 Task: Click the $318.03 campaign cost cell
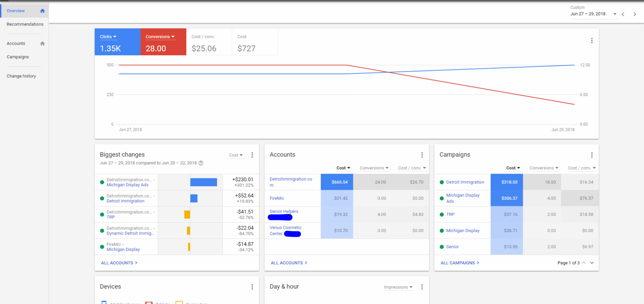[x=507, y=182]
